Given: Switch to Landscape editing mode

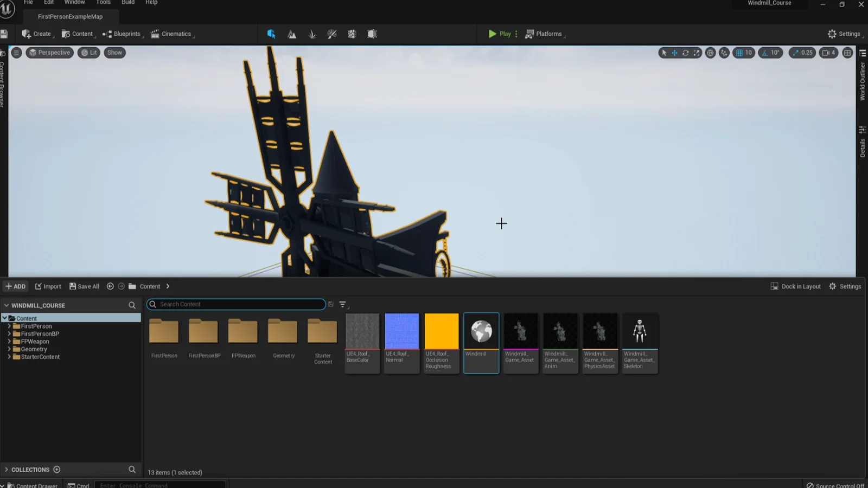Looking at the screenshot, I should [291, 34].
